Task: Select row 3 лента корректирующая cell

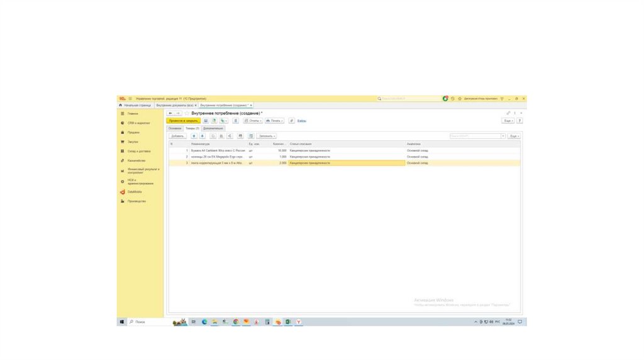Action: pos(217,163)
